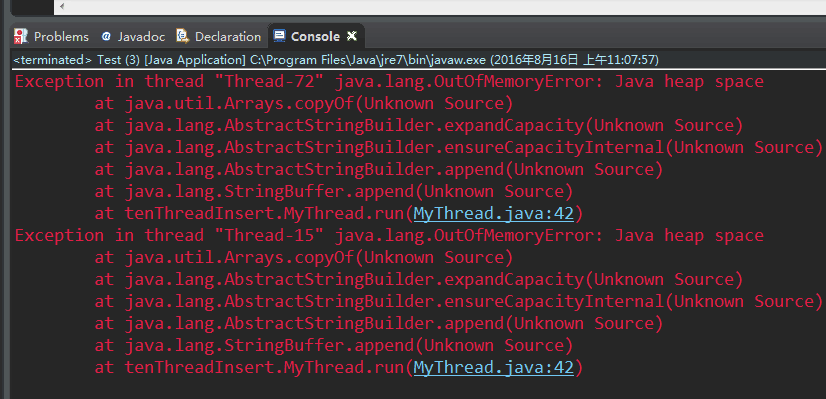The width and height of the screenshot is (826, 399).
Task: Open the Javadoc tab
Action: pyautogui.click(x=133, y=36)
